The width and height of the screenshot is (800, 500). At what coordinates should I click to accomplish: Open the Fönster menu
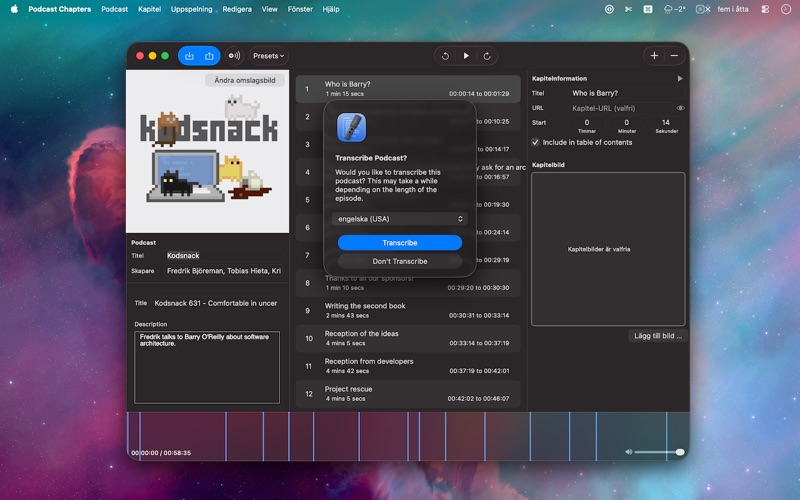(x=300, y=9)
